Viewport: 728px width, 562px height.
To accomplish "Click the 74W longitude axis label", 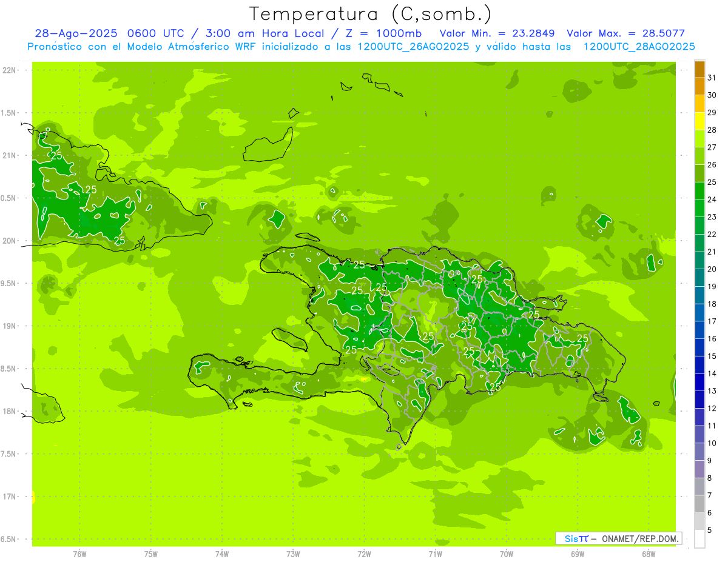I will tap(222, 554).
